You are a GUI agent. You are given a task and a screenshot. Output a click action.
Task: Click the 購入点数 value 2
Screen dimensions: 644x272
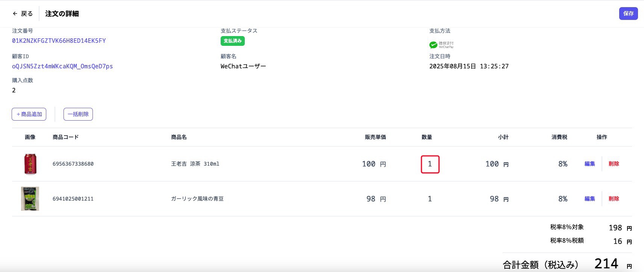14,90
